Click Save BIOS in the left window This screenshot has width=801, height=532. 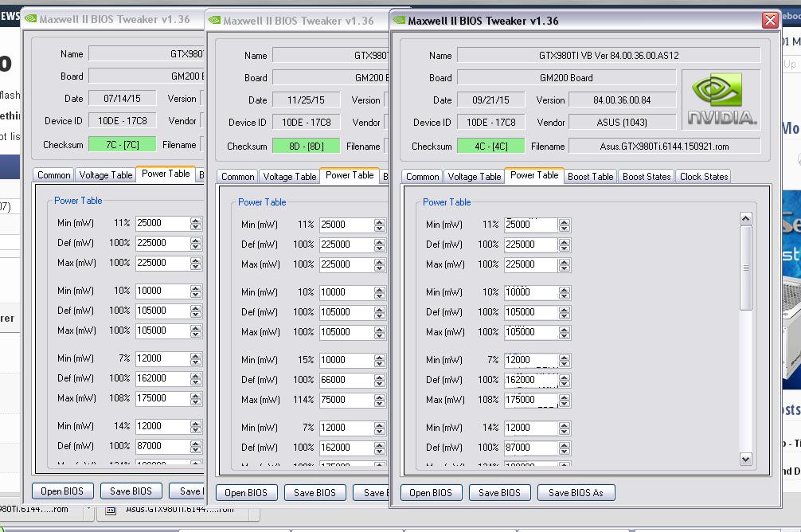pos(131,491)
